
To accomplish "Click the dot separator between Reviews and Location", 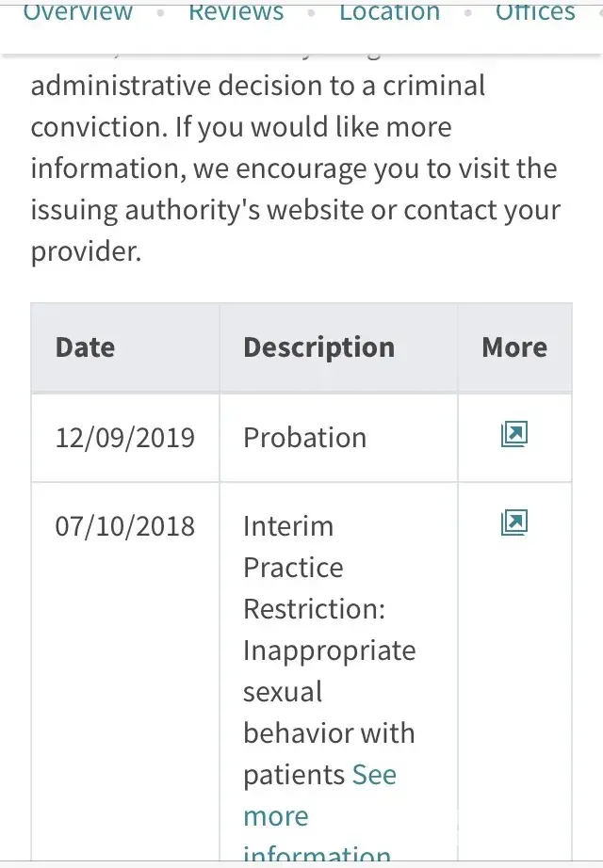I will tap(311, 13).
